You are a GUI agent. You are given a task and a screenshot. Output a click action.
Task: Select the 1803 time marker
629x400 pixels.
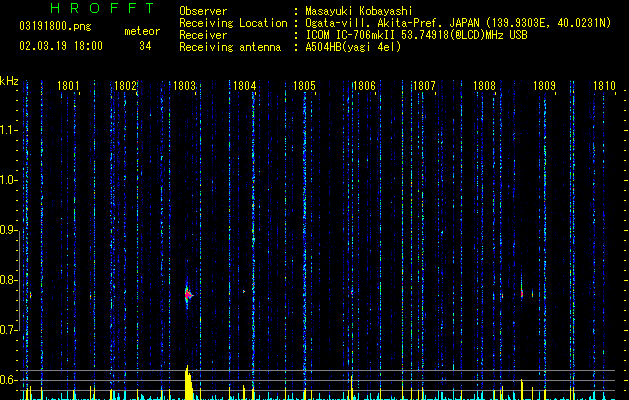click(x=185, y=86)
